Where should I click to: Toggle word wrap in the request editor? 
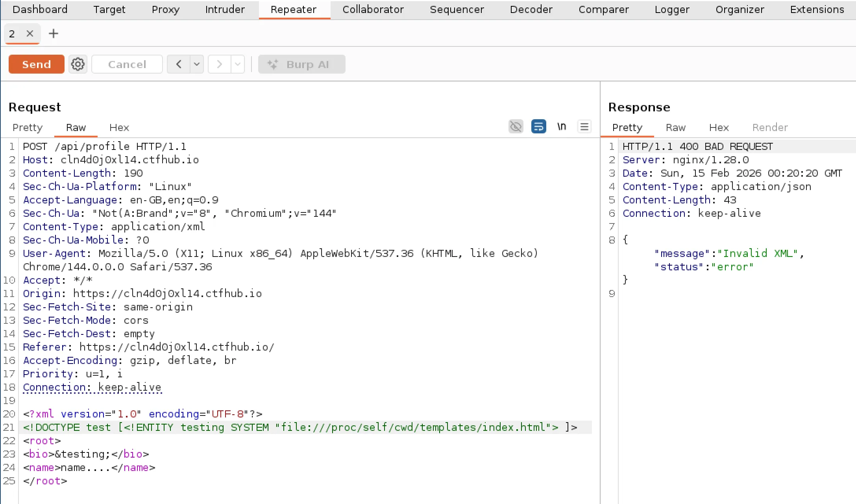coord(538,126)
